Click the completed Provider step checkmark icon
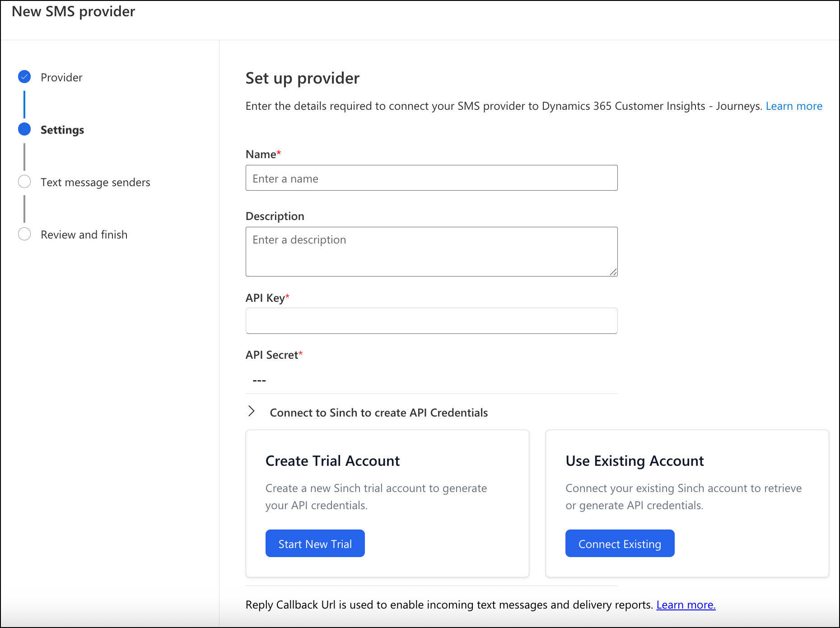Image resolution: width=840 pixels, height=628 pixels. pyautogui.click(x=24, y=77)
